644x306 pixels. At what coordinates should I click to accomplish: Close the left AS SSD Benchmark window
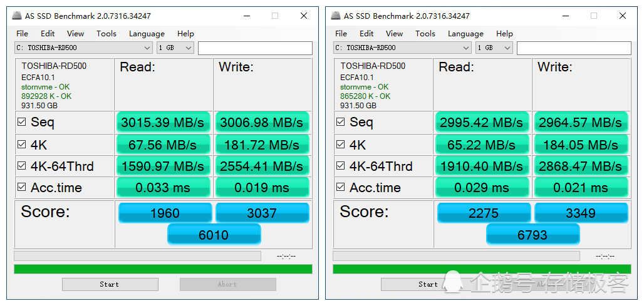304,16
